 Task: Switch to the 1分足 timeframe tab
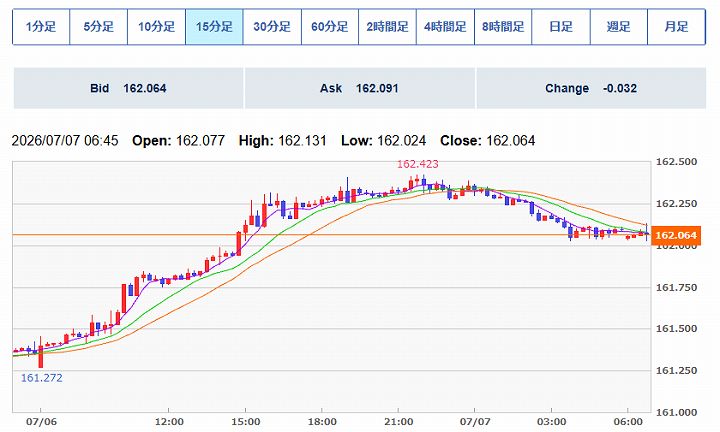coord(41,27)
